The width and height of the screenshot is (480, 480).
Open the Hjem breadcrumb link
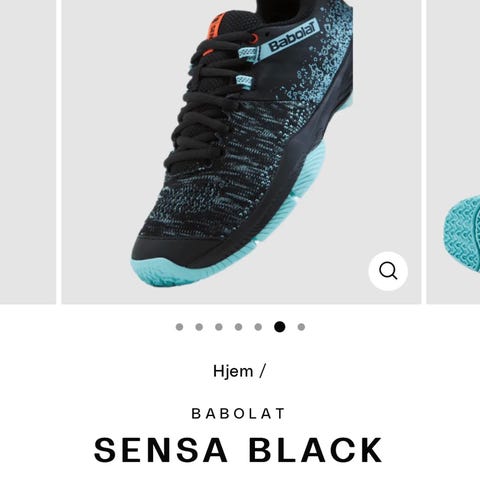(233, 371)
